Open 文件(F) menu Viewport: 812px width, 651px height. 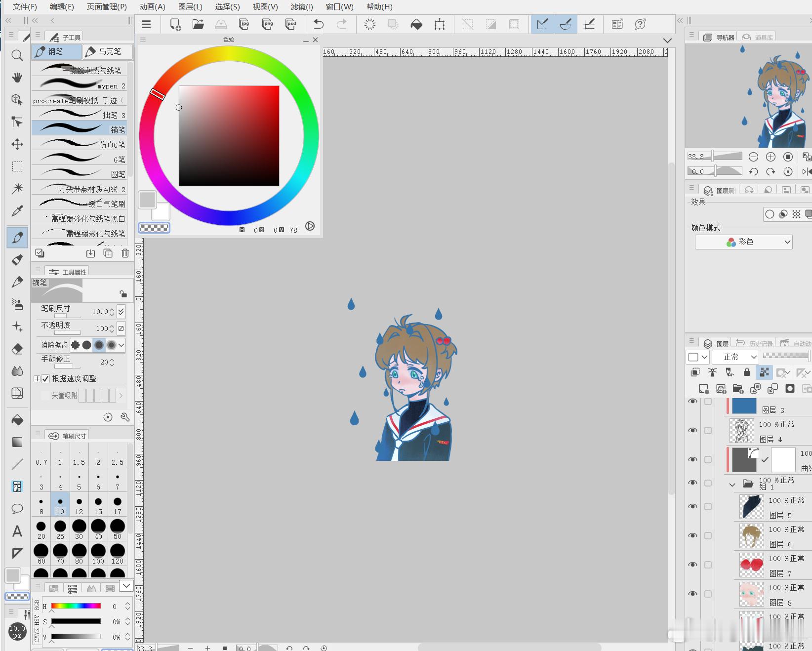pos(25,7)
